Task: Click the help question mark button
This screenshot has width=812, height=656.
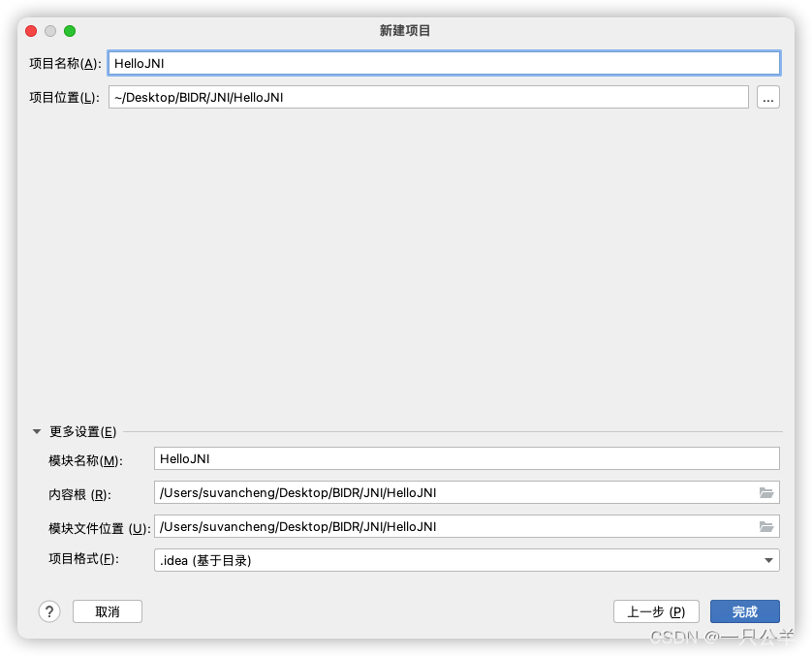Action: coord(49,611)
